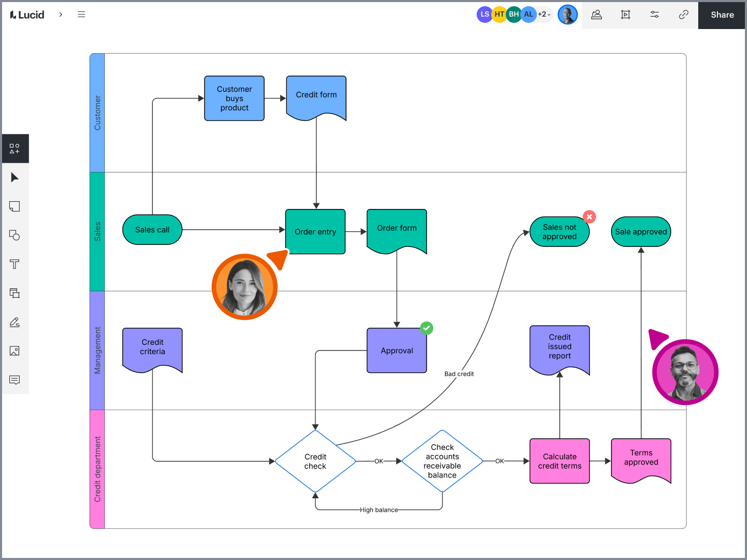The height and width of the screenshot is (560, 747).
Task: Open the hamburger menu
Action: point(81,15)
